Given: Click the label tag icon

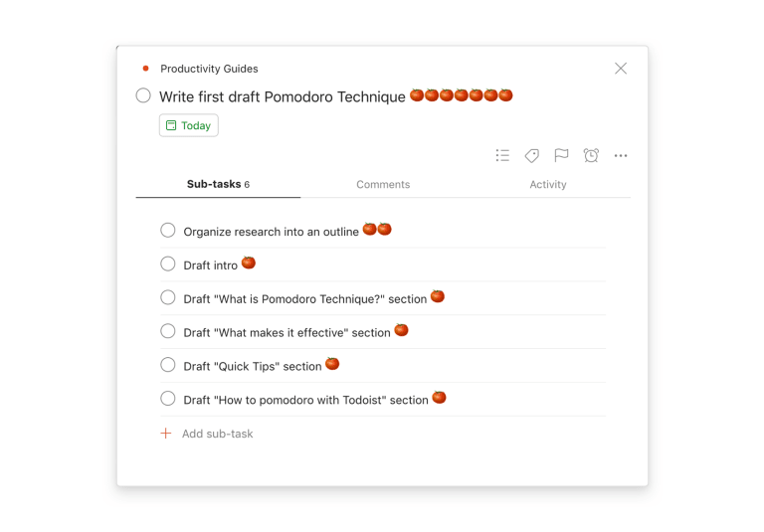Looking at the screenshot, I should (x=531, y=155).
